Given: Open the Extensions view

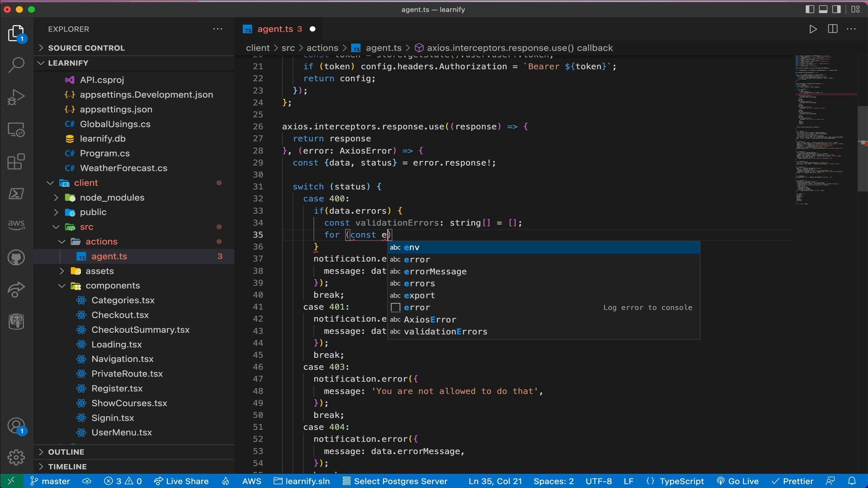Looking at the screenshot, I should (x=16, y=162).
